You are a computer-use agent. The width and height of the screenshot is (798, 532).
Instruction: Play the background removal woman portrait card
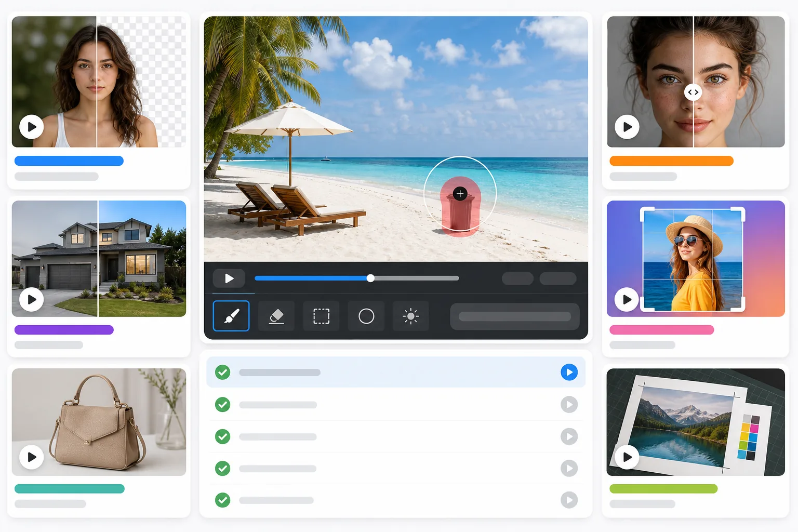(32, 127)
